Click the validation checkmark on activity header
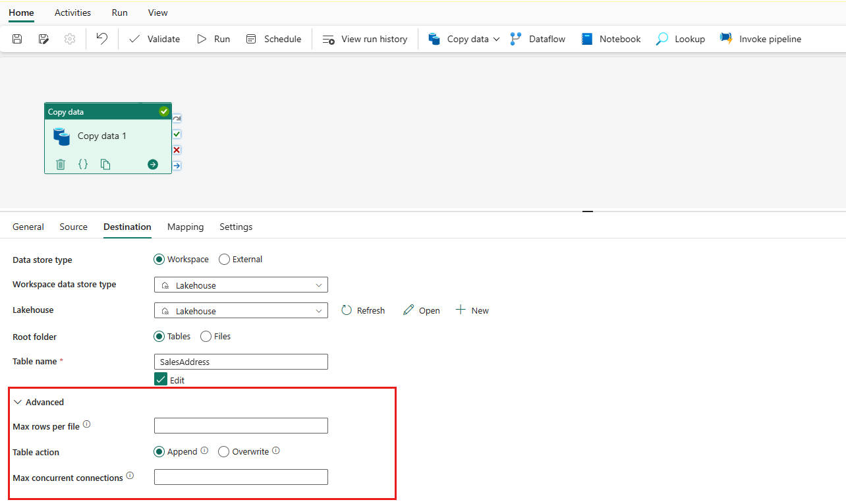This screenshot has height=504, width=846. [164, 112]
